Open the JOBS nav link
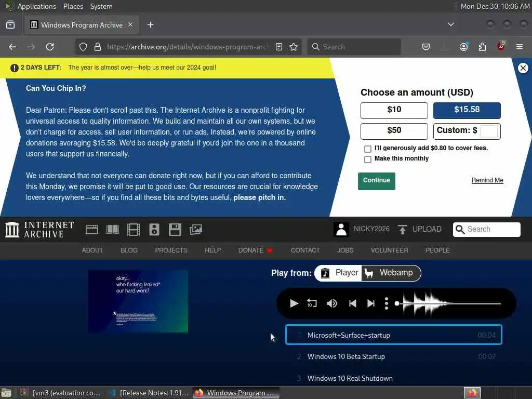The height and width of the screenshot is (399, 532). tap(345, 250)
